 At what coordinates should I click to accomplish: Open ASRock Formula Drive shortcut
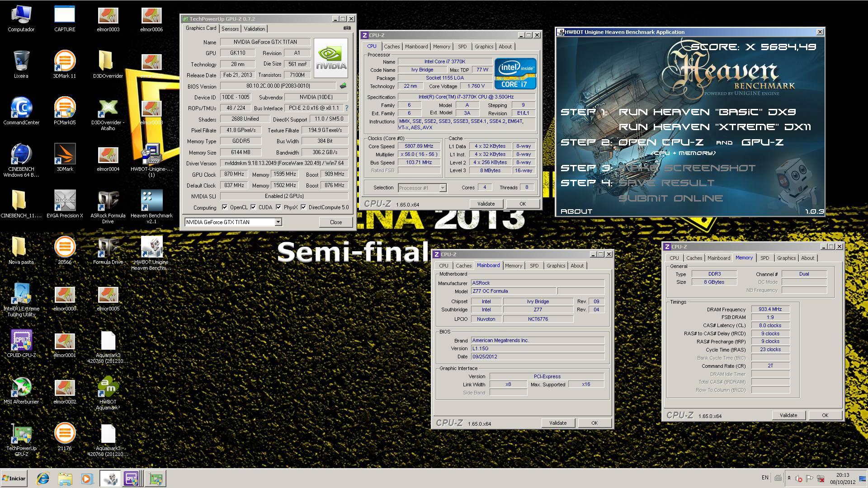108,207
